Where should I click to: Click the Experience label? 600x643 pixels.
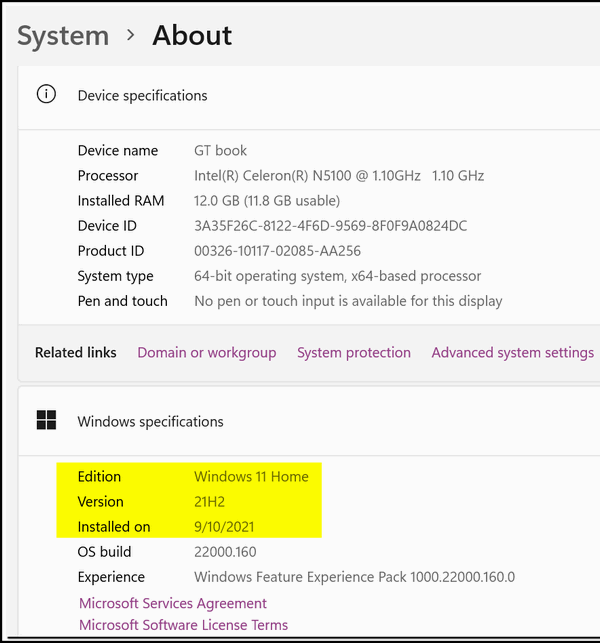tap(111, 577)
